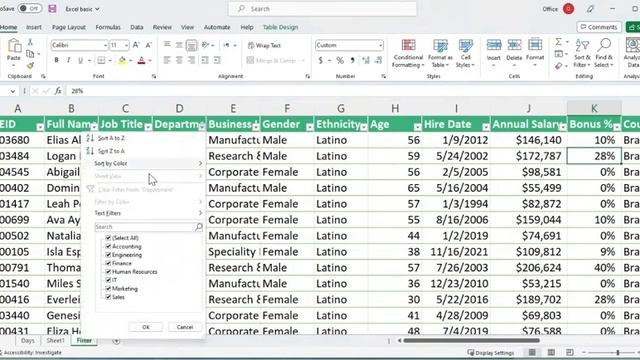Click the AutoSum sigma icon
Screen dimensions: 640x360
click(558, 42)
